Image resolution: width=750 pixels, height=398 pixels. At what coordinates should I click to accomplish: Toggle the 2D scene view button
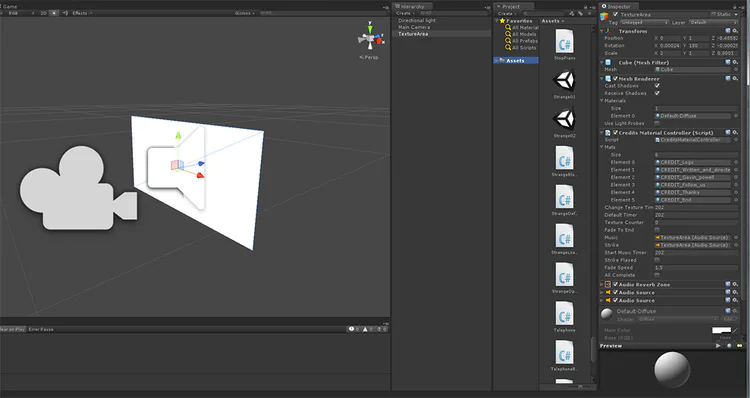44,13
